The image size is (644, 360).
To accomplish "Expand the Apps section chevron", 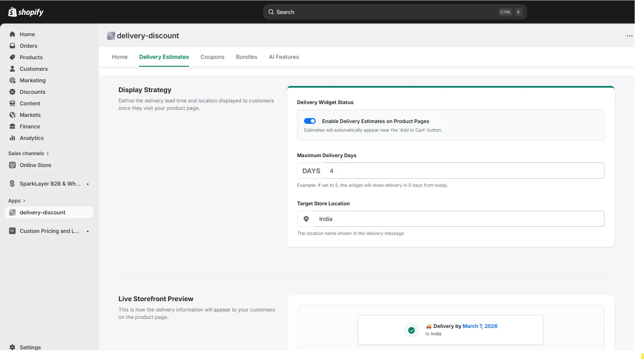I will coord(24,201).
